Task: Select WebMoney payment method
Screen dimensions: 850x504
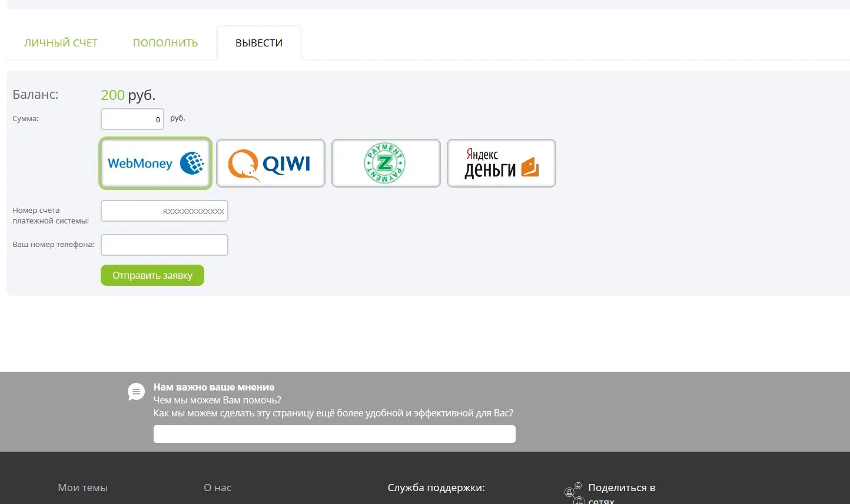Action: coord(155,163)
